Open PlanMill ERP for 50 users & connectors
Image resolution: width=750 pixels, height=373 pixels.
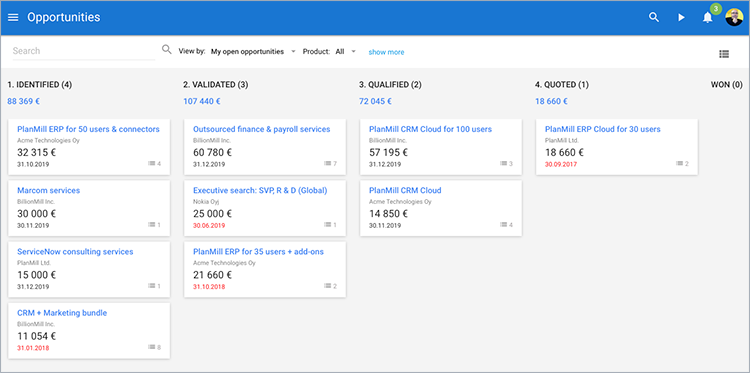click(x=88, y=129)
